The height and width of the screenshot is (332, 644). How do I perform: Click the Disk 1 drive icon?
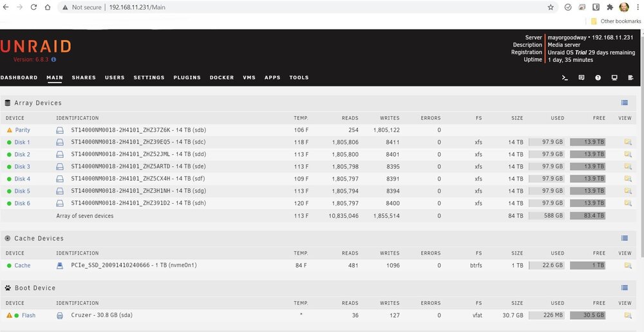[x=60, y=142]
